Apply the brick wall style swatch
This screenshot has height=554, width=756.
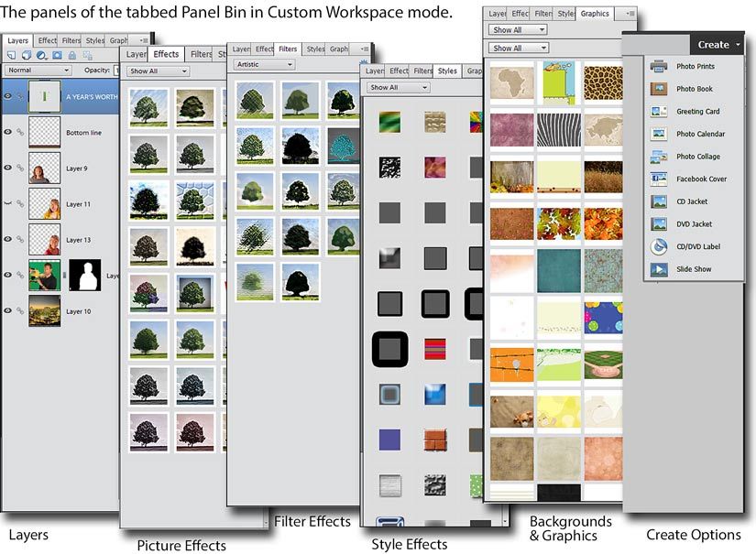click(x=435, y=440)
